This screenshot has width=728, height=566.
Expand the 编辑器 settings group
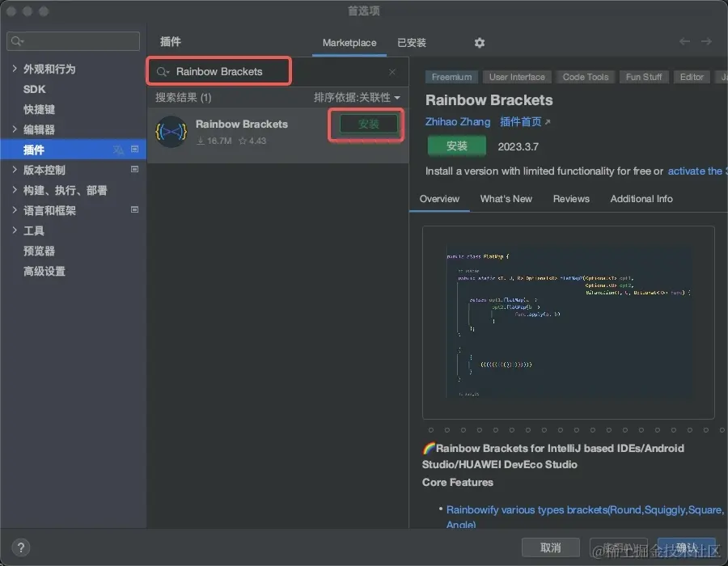pos(15,129)
